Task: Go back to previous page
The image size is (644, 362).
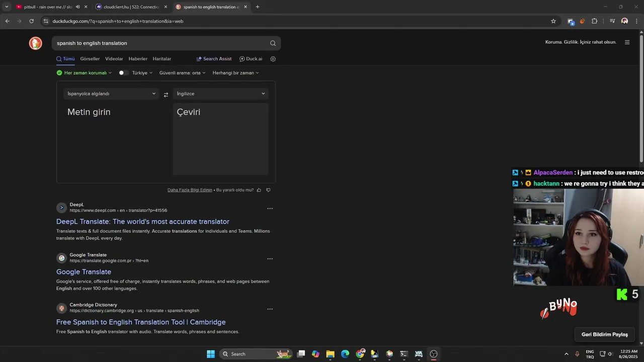Action: pos(7,21)
